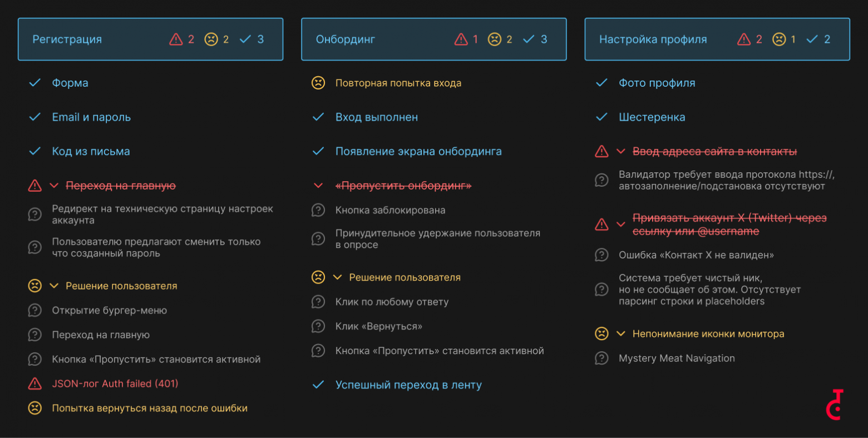Viewport: 868px width, 438px height.
Task: Click Пользователю предлагают сменить только что созданный пароль
Action: pyautogui.click(x=156, y=247)
